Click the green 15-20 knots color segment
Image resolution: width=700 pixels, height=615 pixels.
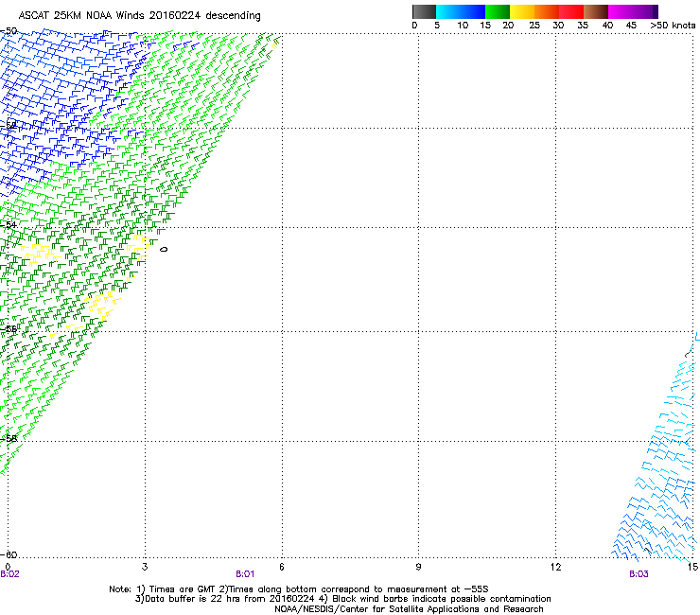498,11
